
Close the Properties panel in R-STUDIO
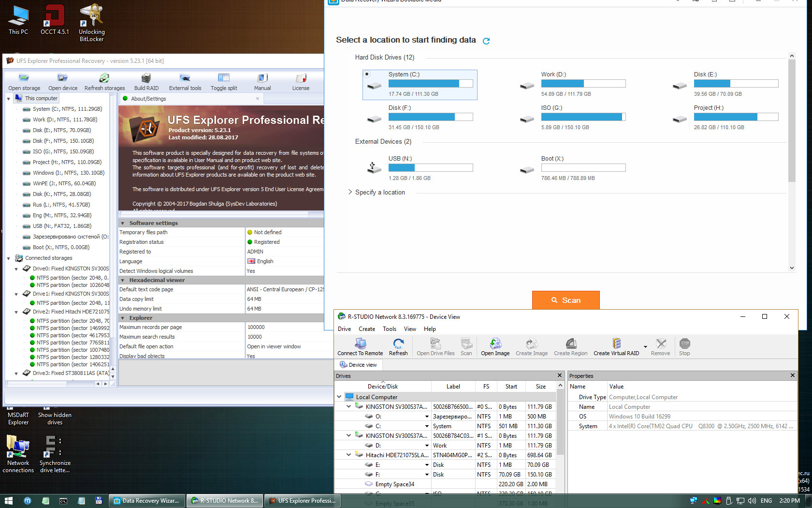(792, 375)
